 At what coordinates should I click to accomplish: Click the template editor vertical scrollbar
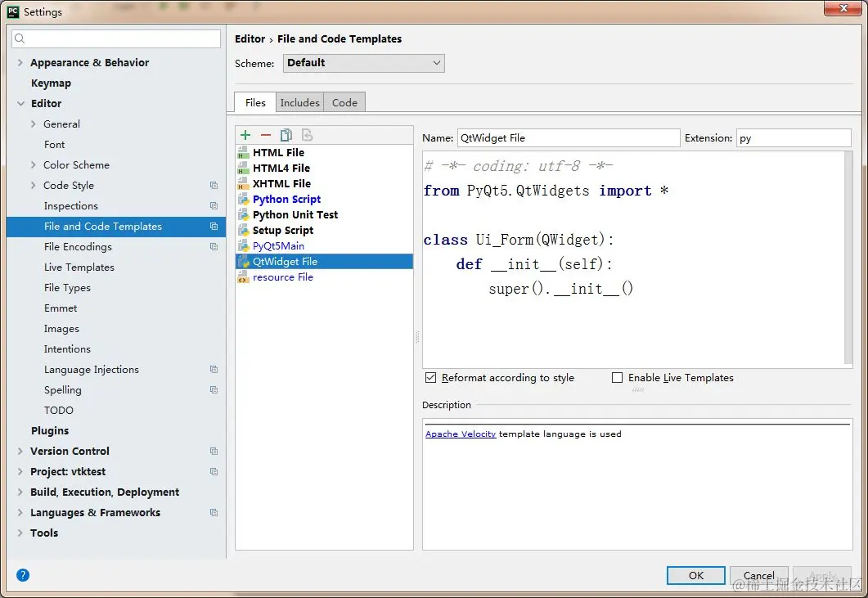click(848, 258)
